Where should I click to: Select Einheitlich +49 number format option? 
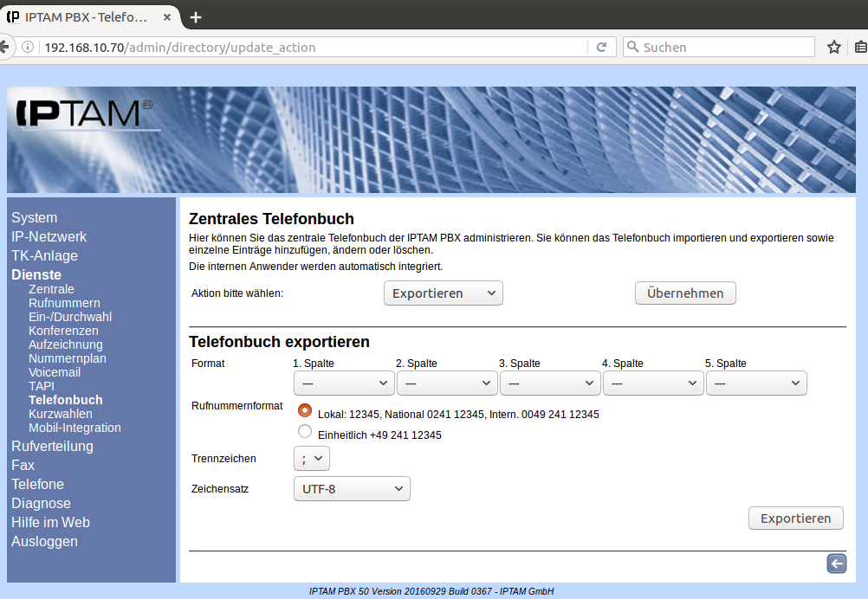click(304, 432)
